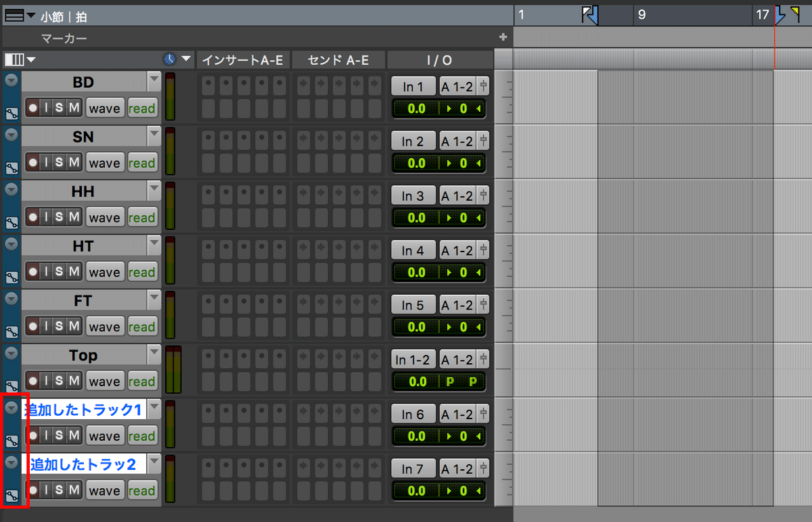812x522 pixels.
Task: Click the timebase clock icon in the track header
Action: pos(169,60)
